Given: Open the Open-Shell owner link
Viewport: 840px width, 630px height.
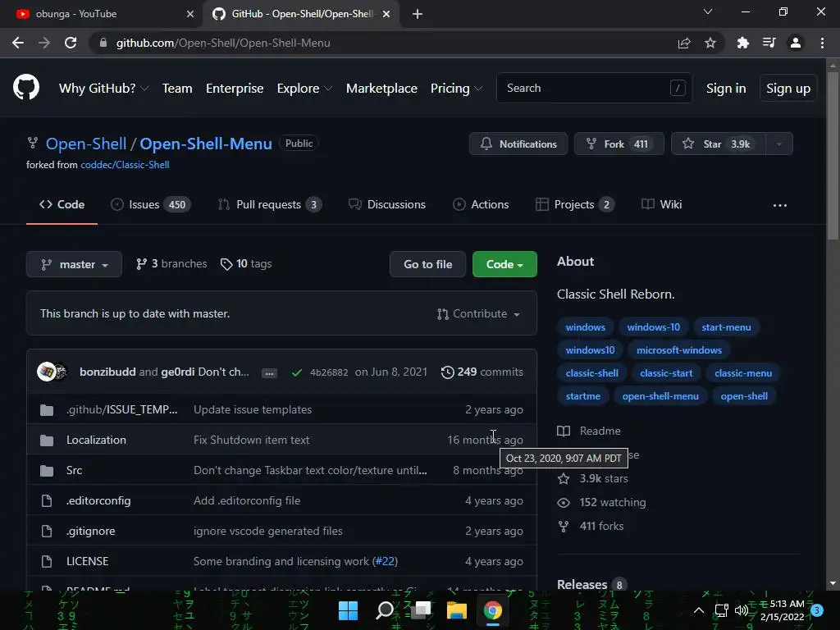Looking at the screenshot, I should pos(85,144).
